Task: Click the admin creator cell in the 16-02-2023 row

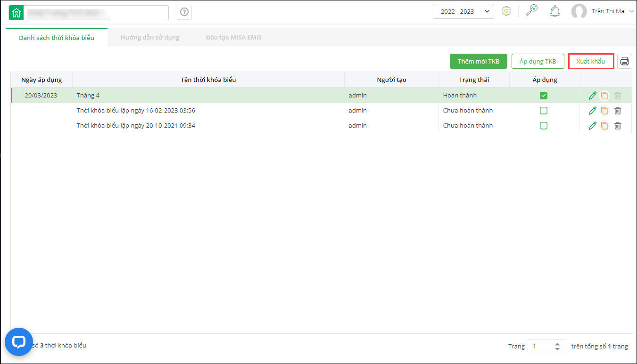Action: click(391, 111)
